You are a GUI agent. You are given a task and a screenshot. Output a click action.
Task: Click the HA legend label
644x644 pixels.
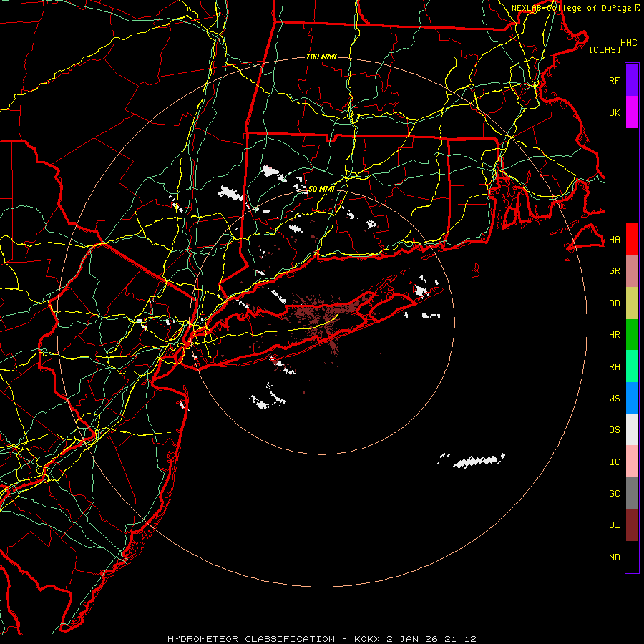(x=614, y=240)
